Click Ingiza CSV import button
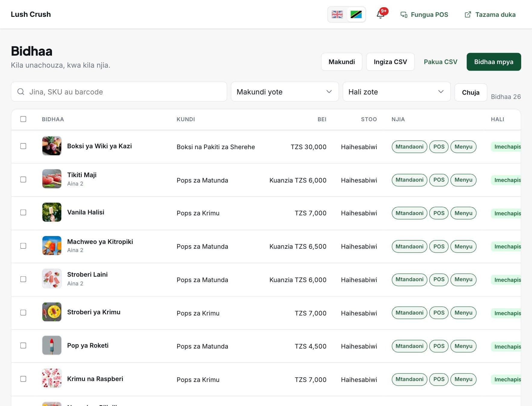Screen dimensions: 532x406 tap(390, 62)
